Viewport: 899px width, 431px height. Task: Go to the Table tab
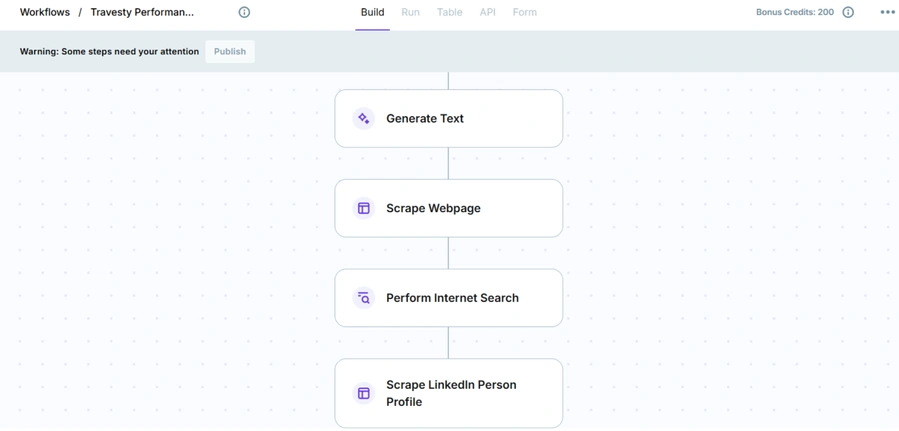(449, 12)
